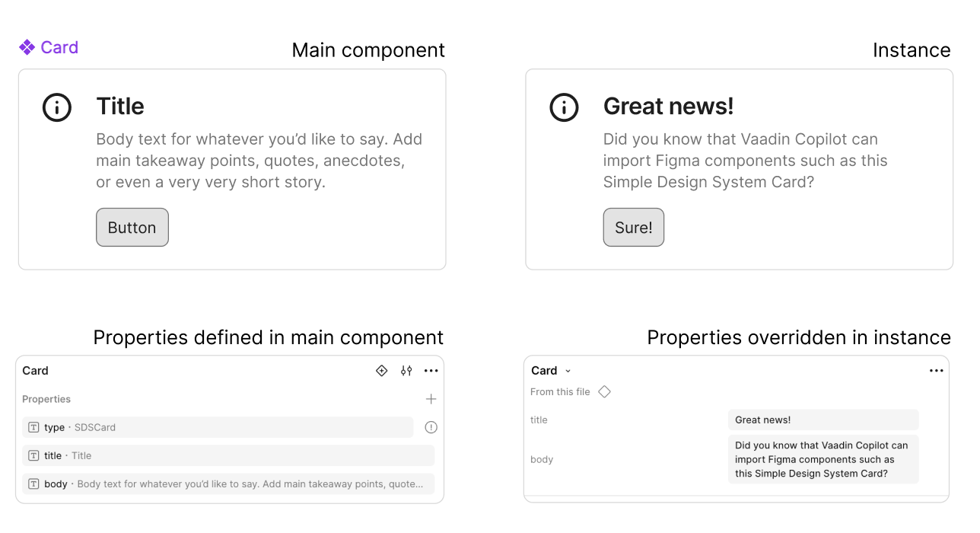Click the Button in the main component card
This screenshot has height=533, width=980.
pyautogui.click(x=132, y=227)
